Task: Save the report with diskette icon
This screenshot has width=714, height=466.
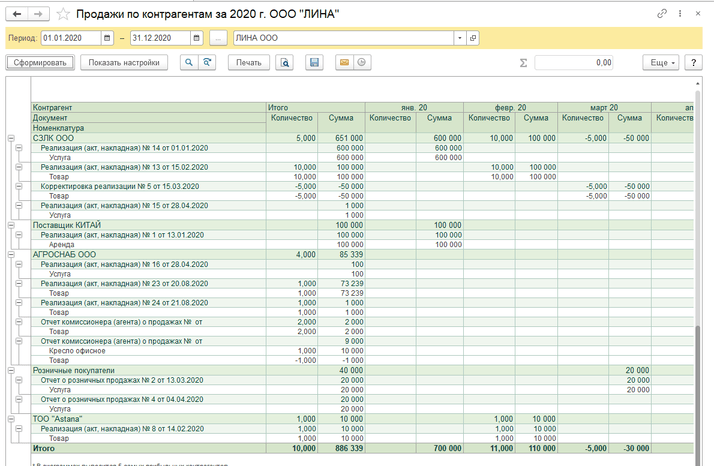Action: 314,62
